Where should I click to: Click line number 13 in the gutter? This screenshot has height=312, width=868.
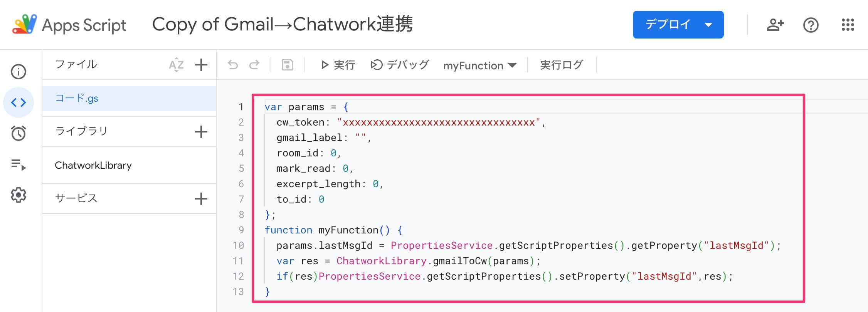(x=238, y=292)
